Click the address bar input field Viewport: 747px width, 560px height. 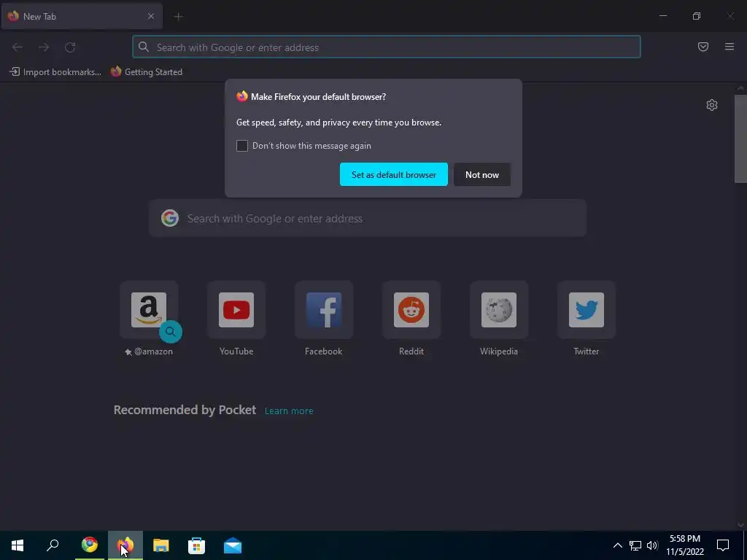[x=387, y=47]
